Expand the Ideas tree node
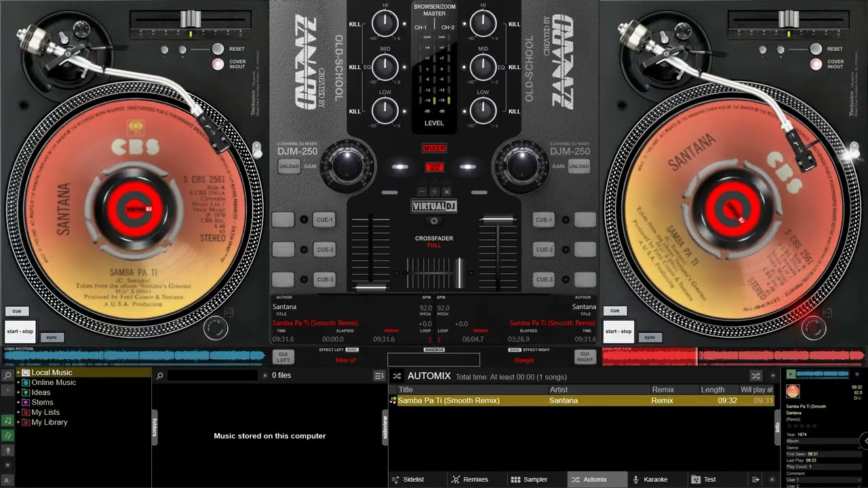Image resolution: width=868 pixels, height=488 pixels. pyautogui.click(x=18, y=392)
